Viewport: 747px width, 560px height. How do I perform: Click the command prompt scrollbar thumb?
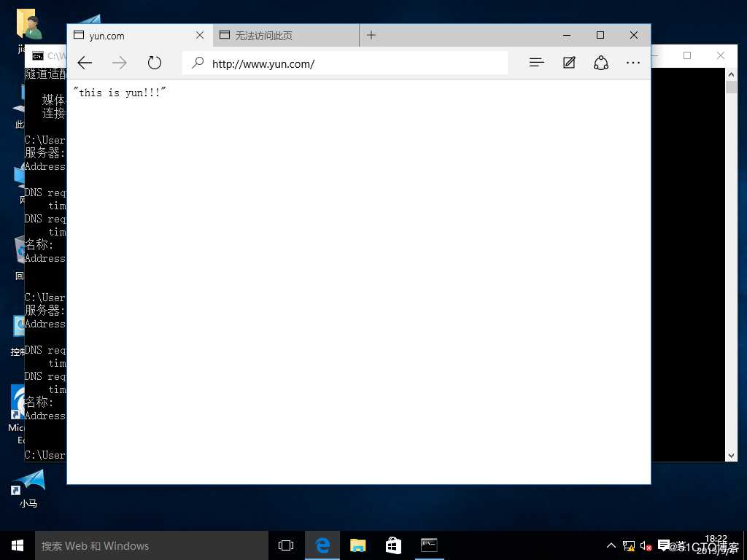731,87
